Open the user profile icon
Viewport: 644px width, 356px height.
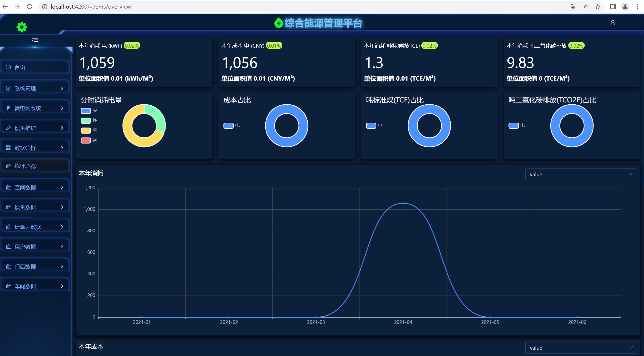point(613,23)
